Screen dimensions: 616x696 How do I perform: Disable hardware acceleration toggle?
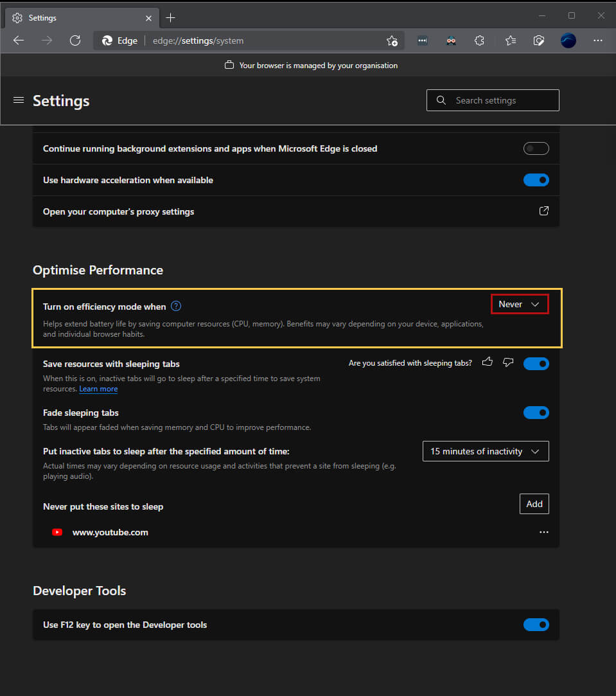pyautogui.click(x=536, y=180)
